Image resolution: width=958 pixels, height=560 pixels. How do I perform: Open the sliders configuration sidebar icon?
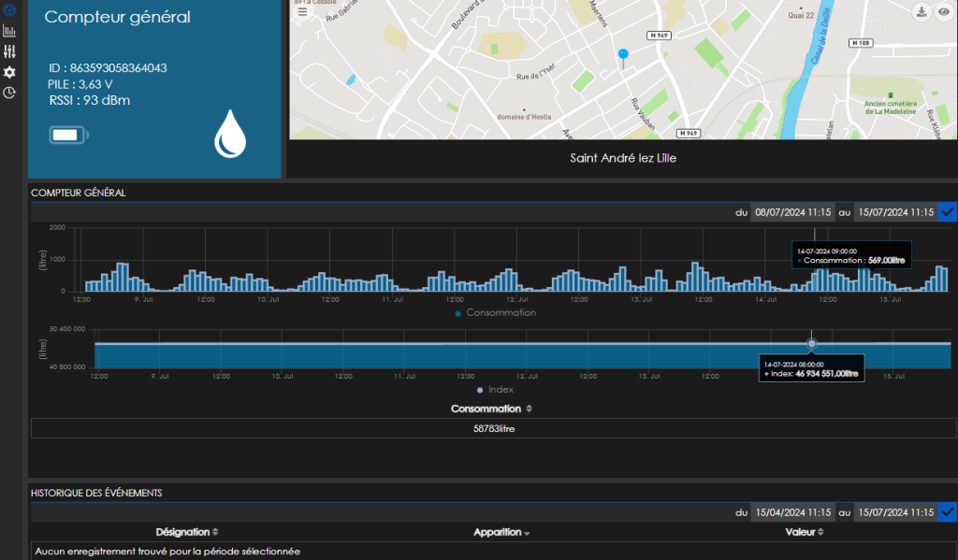click(9, 51)
